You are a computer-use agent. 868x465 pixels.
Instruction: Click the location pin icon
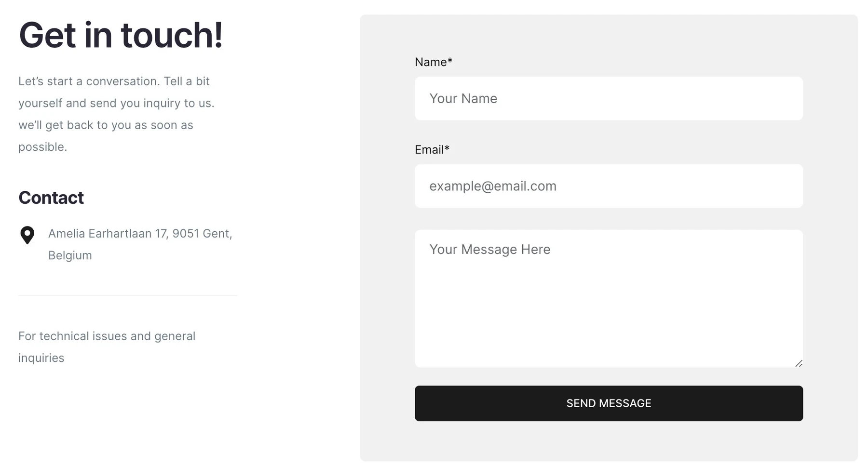pyautogui.click(x=27, y=235)
